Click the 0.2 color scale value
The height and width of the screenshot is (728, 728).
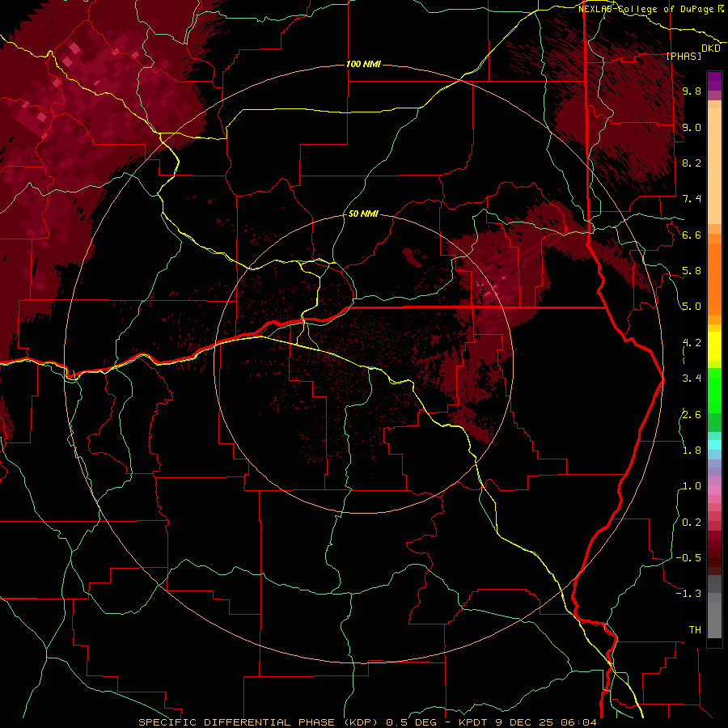692,522
